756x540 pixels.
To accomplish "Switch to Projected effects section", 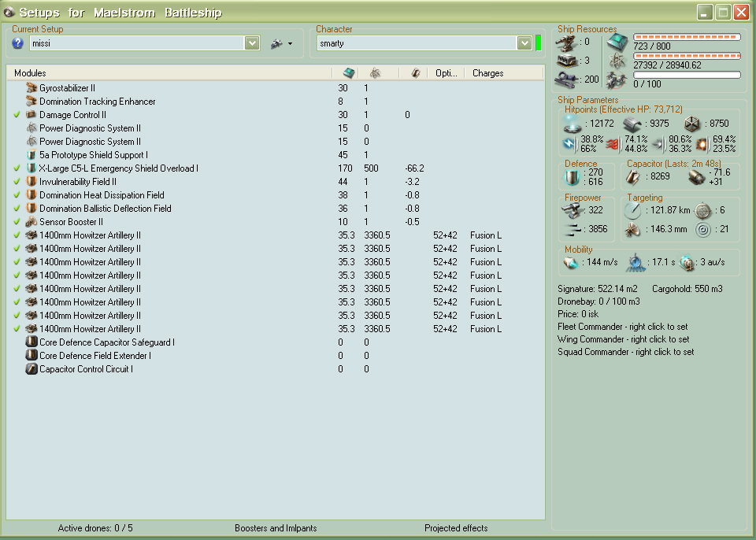I will click(x=456, y=528).
